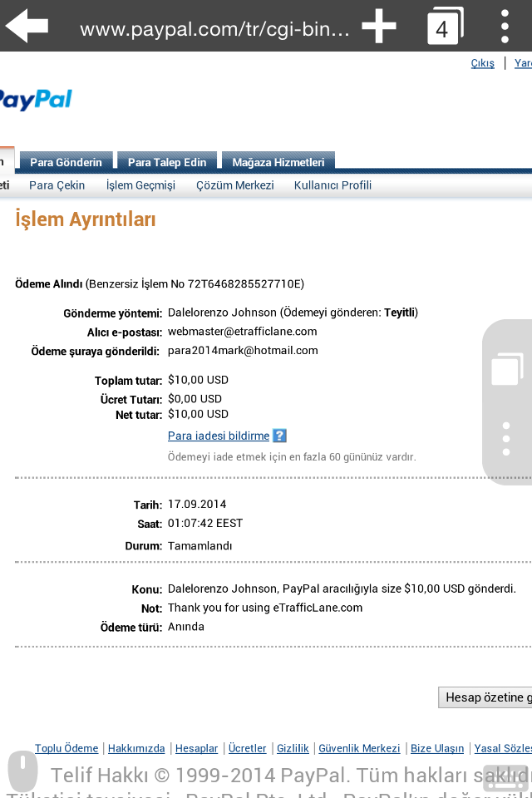The height and width of the screenshot is (798, 532).
Task: Click the Çıkış logout link
Action: tap(483, 63)
